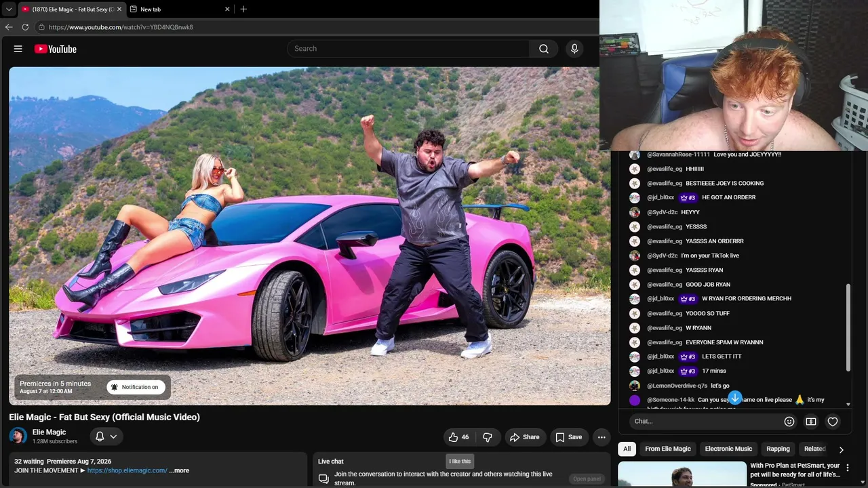The height and width of the screenshot is (488, 868).
Task: Close the Elie Magic YouTube tab
Action: tap(119, 9)
